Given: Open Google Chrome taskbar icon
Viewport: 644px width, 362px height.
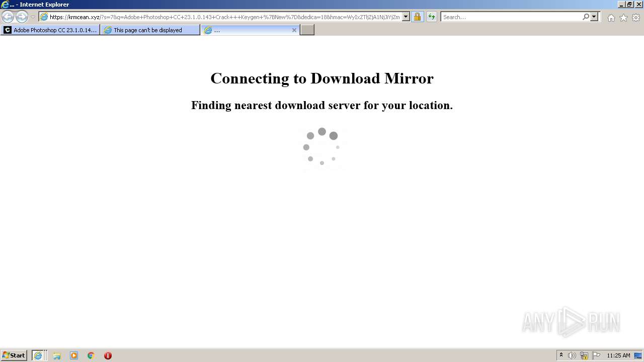Looking at the screenshot, I should tap(91, 355).
